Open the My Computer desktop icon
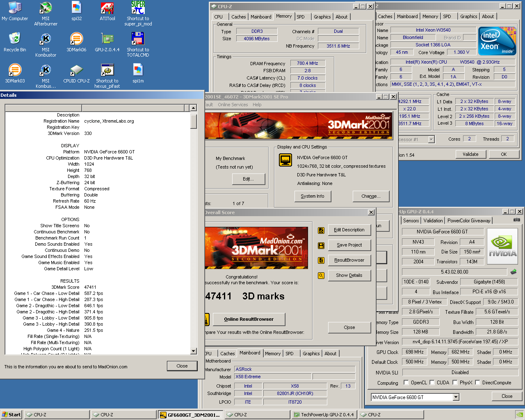This screenshot has height=420, width=525. (15, 11)
